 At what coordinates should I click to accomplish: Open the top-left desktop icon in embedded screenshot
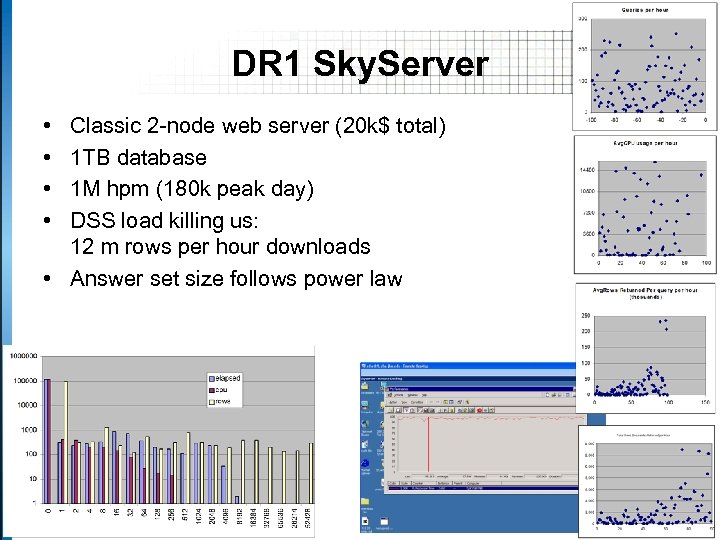(x=365, y=386)
